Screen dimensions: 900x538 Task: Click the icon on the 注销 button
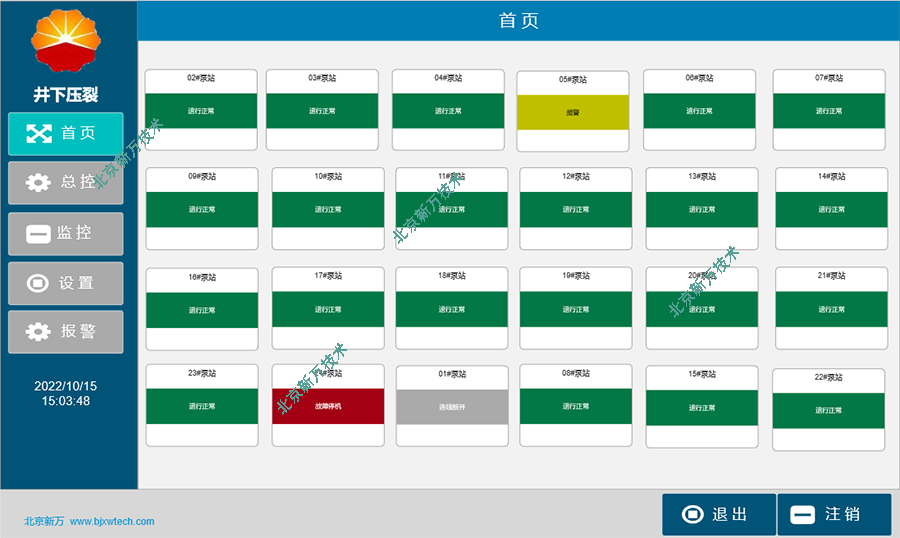[x=803, y=515]
